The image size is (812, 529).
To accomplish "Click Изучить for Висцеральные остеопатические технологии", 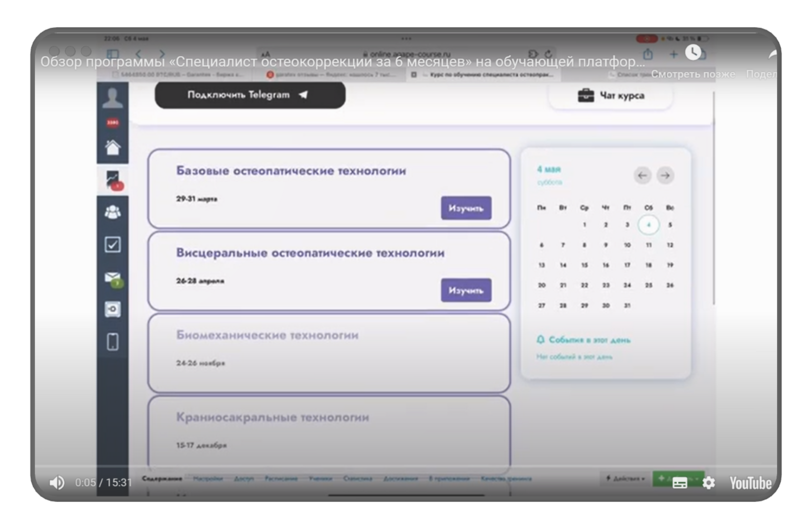I will click(466, 290).
